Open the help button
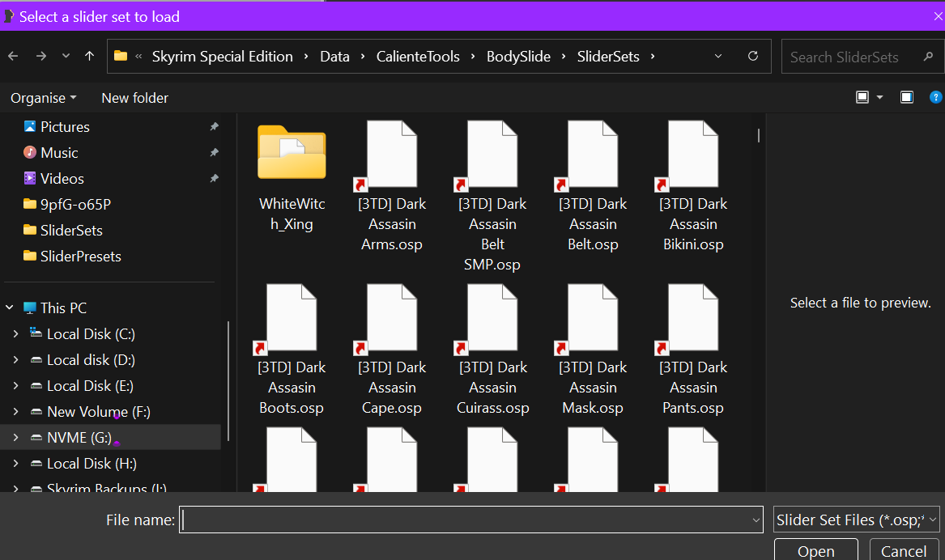Image resolution: width=945 pixels, height=560 pixels. point(936,97)
